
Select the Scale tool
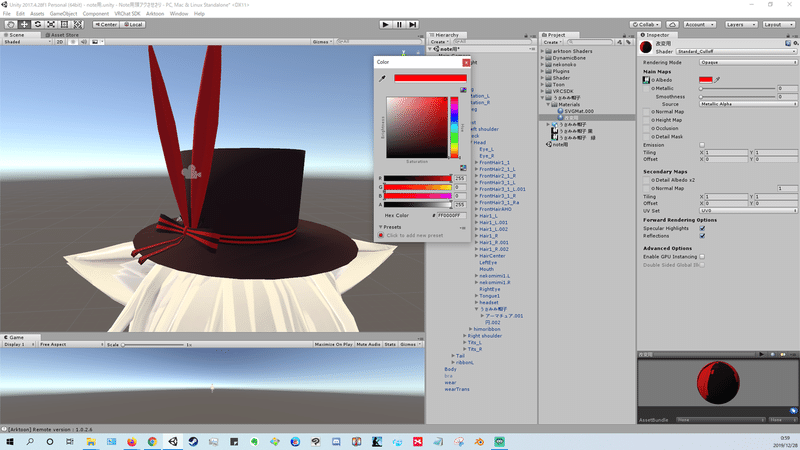coord(51,24)
